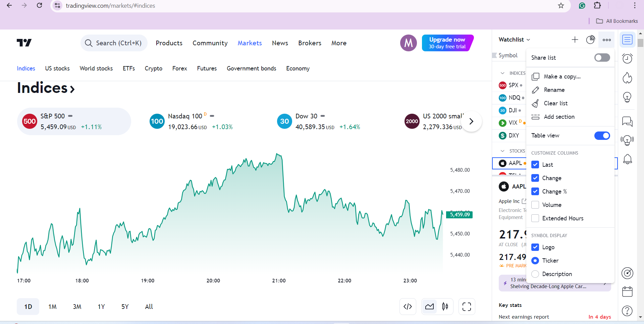Select the 5Y chart range

[x=125, y=307]
